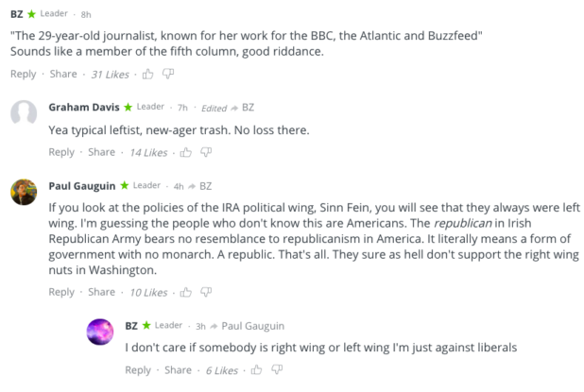Click BZ's purple galaxy avatar
Image resolution: width=584 pixels, height=392 pixels.
coord(100,332)
